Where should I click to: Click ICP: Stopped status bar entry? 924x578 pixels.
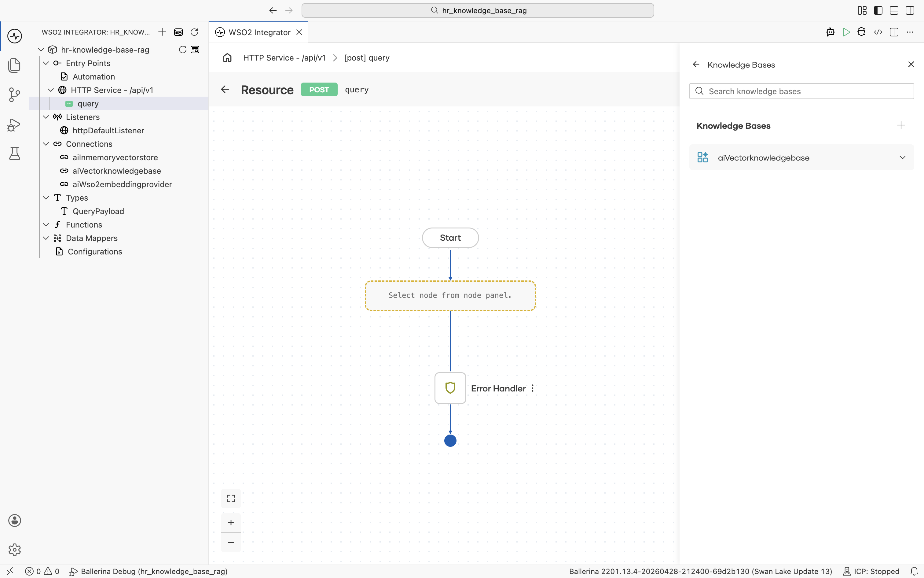tap(871, 572)
